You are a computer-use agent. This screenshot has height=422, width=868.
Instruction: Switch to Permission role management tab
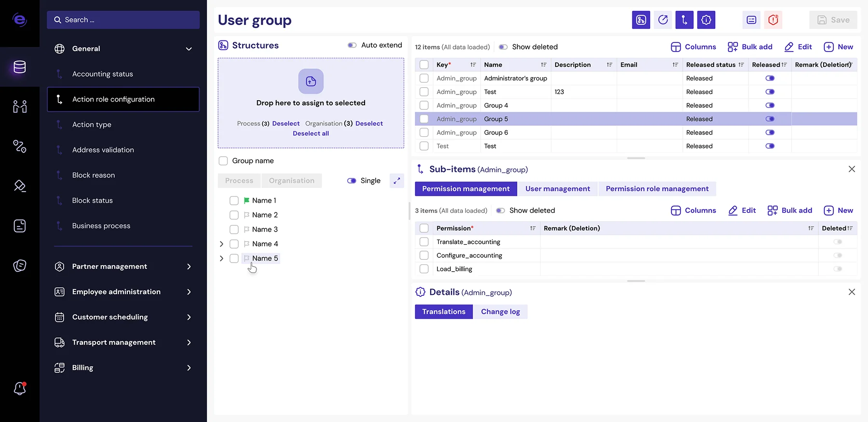pyautogui.click(x=657, y=189)
